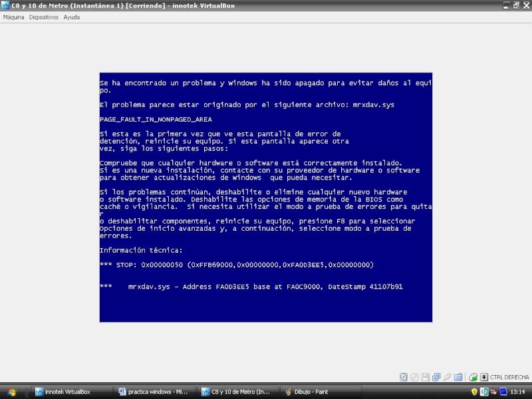The height and width of the screenshot is (399, 532).
Task: Switch to Dibujo - Paint taskbar button
Action: click(322, 392)
